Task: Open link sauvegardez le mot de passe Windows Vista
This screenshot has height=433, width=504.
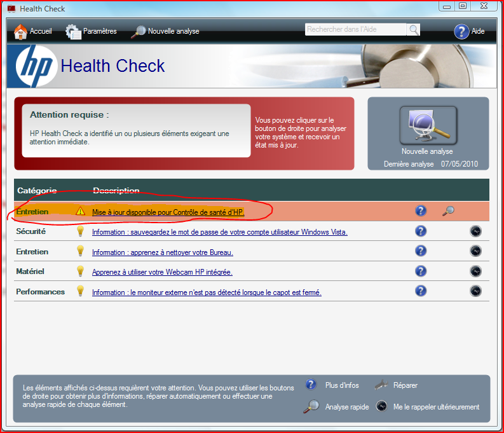Action: click(219, 232)
